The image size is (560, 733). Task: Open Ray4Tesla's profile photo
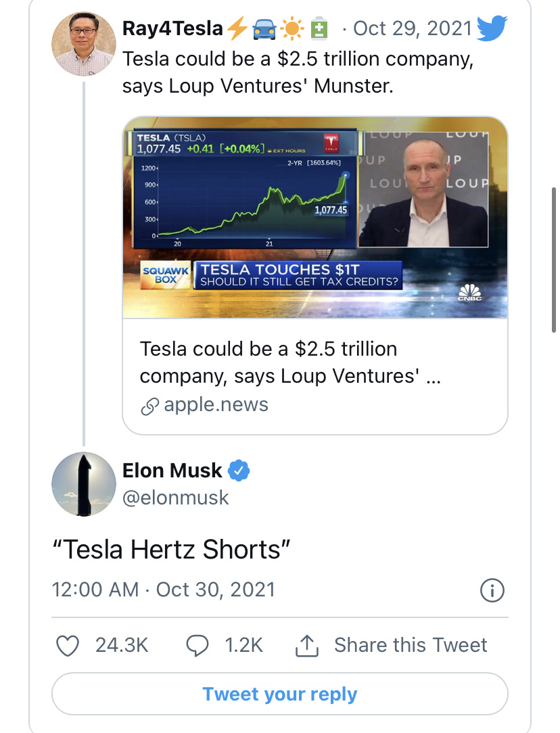pos(83,43)
